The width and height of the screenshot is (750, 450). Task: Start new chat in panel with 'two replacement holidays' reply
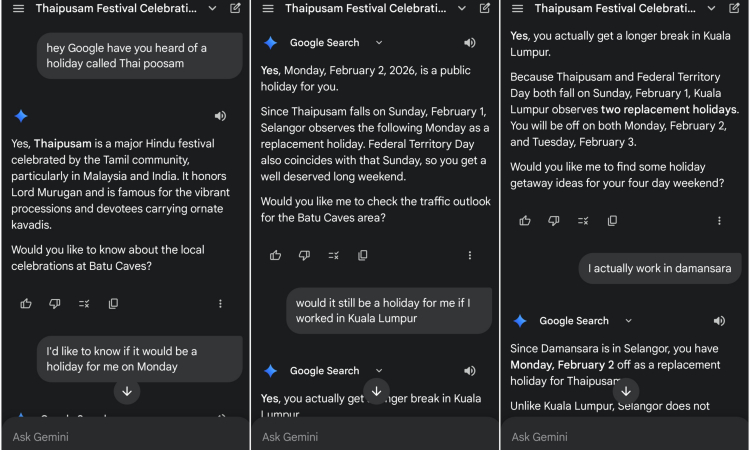coord(734,8)
